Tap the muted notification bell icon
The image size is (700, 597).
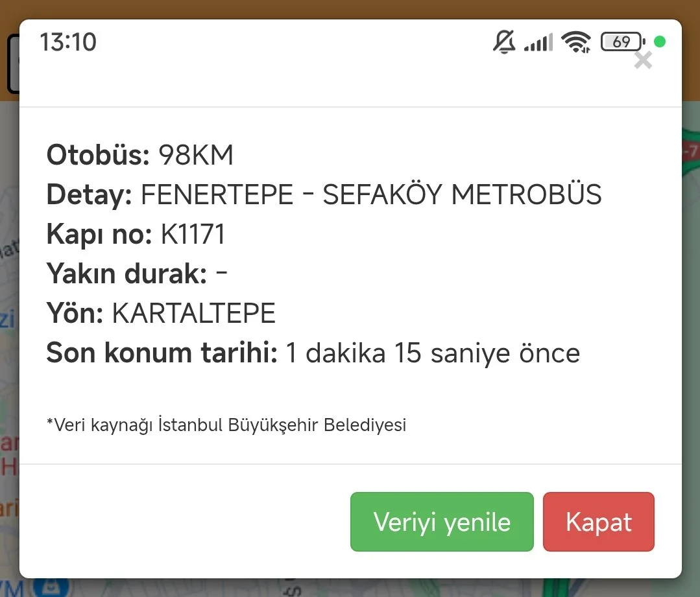pyautogui.click(x=504, y=42)
